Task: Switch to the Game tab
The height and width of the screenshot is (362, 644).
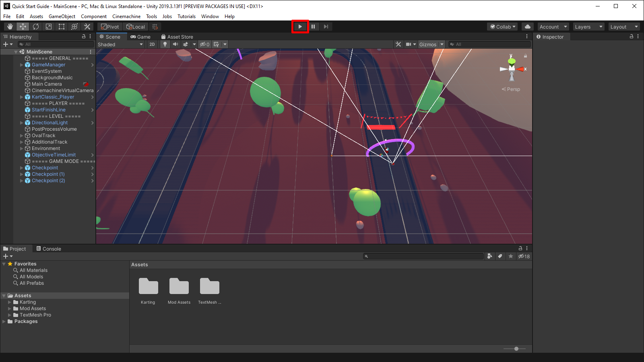Action: 140,37
